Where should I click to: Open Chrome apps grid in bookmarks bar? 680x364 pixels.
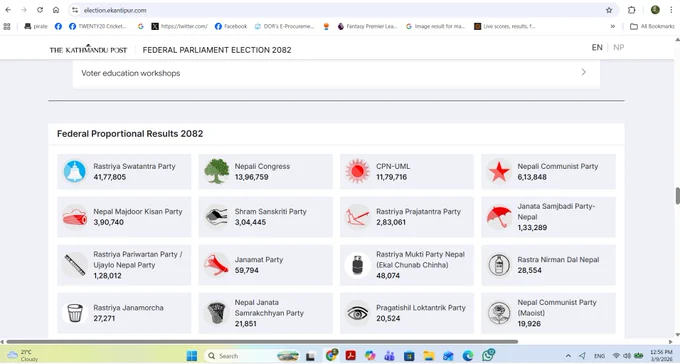(7, 26)
